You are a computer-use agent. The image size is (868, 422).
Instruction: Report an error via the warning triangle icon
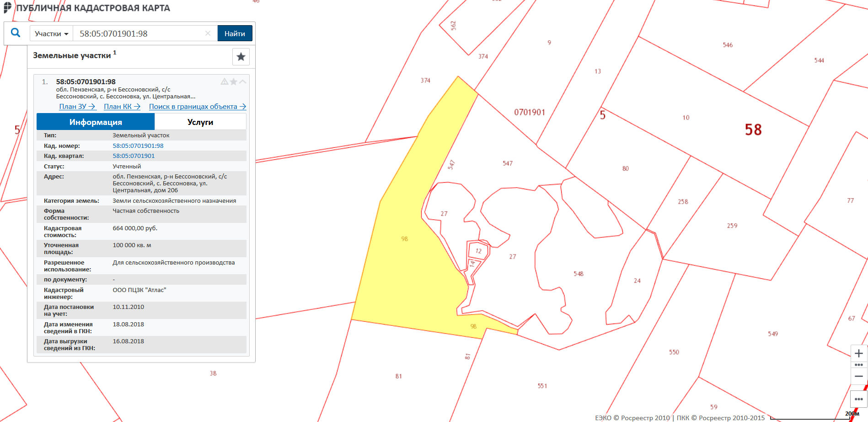coord(225,81)
